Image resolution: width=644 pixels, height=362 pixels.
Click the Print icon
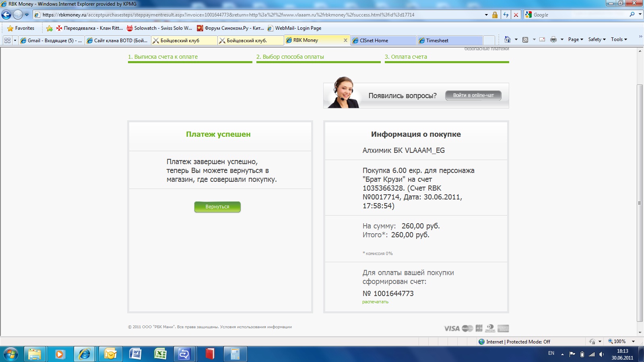(x=553, y=39)
